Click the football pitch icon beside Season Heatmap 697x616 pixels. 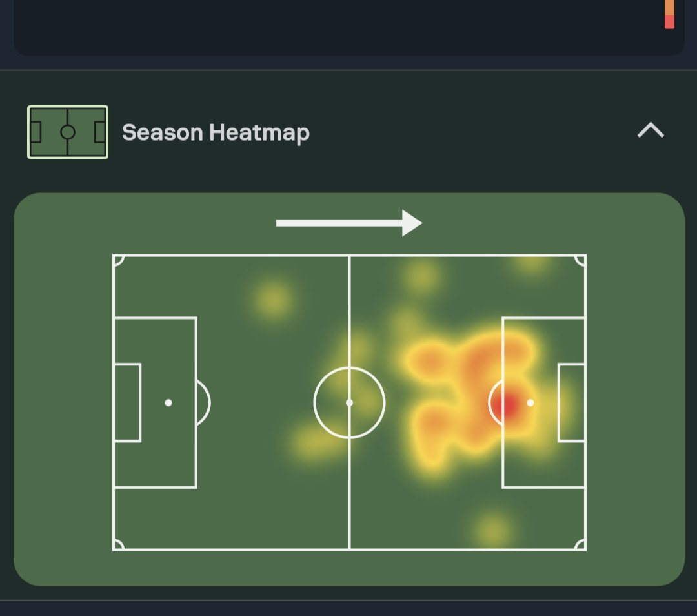coord(68,132)
